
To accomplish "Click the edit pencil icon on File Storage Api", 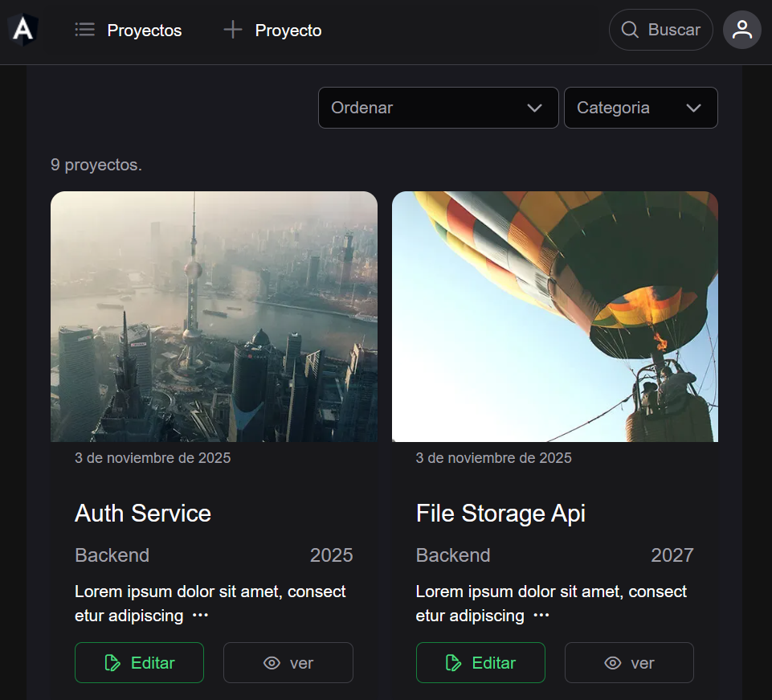I will pyautogui.click(x=453, y=663).
